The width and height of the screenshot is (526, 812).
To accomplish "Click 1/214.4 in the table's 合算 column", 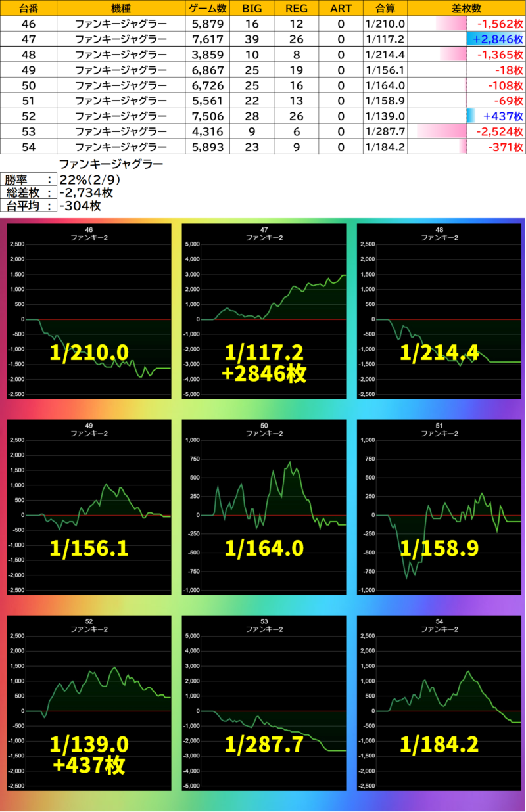I will tap(385, 55).
